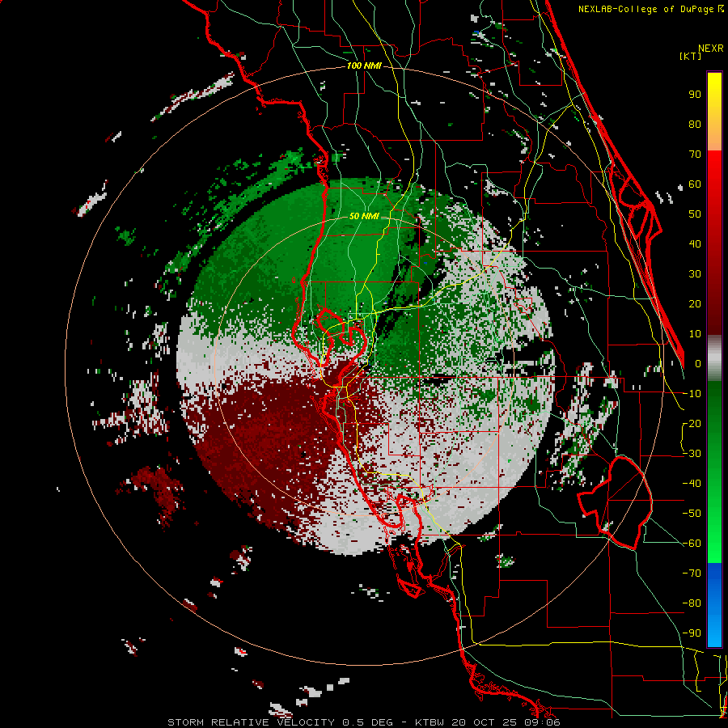Click the positive 20 knot scale value

coord(695,303)
